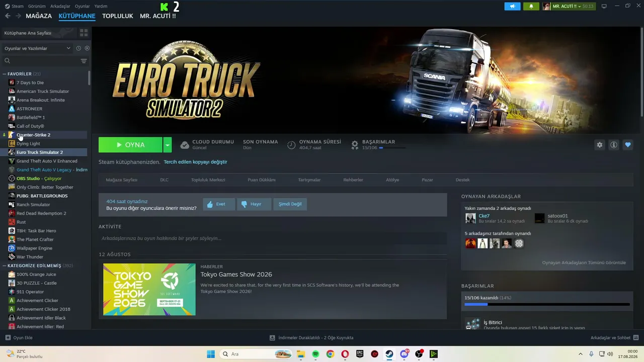The height and width of the screenshot is (362, 644).
Task: Click the thumbs-down Hayır recommendation button
Action: click(x=254, y=204)
